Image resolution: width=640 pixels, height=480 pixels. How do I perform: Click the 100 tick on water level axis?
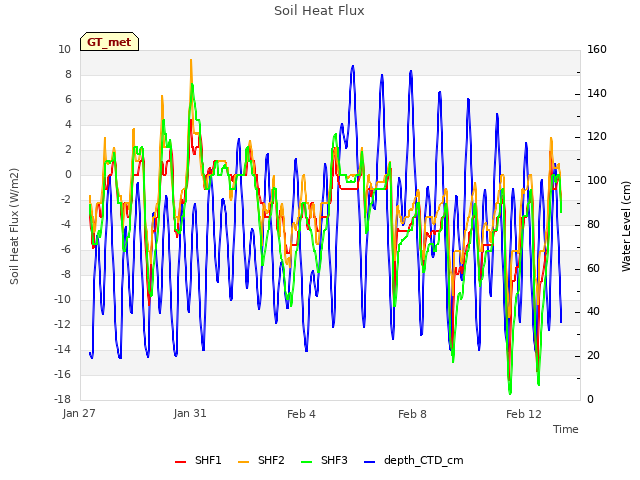coord(597,181)
